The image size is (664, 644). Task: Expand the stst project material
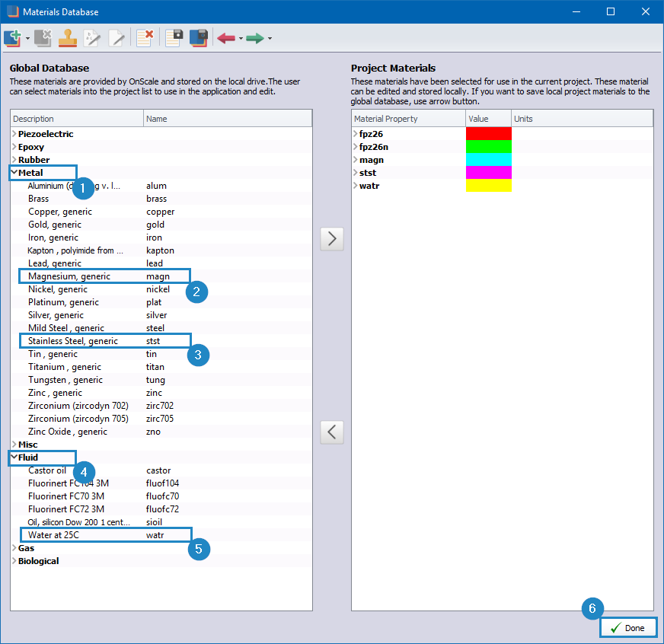pyautogui.click(x=356, y=173)
